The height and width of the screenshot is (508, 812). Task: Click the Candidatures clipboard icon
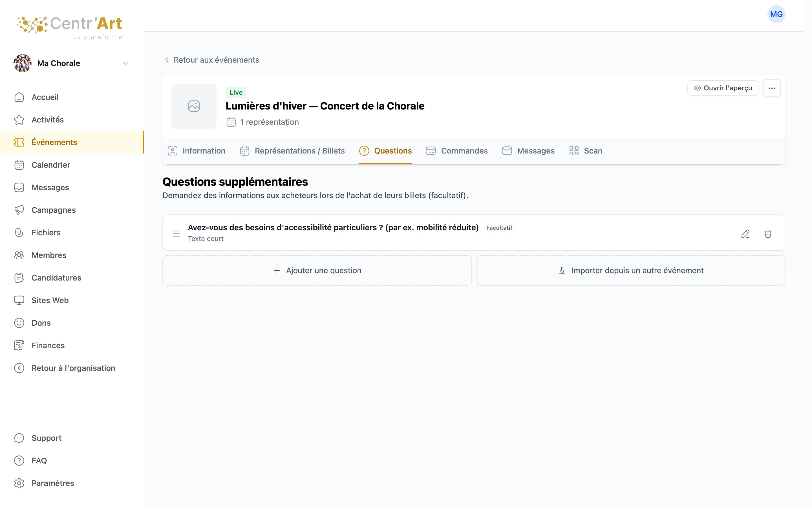19,278
